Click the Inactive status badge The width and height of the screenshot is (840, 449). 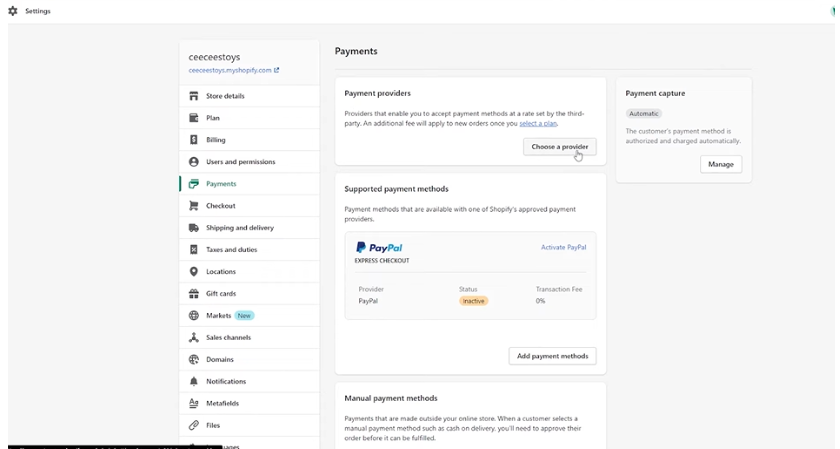pyautogui.click(x=474, y=301)
